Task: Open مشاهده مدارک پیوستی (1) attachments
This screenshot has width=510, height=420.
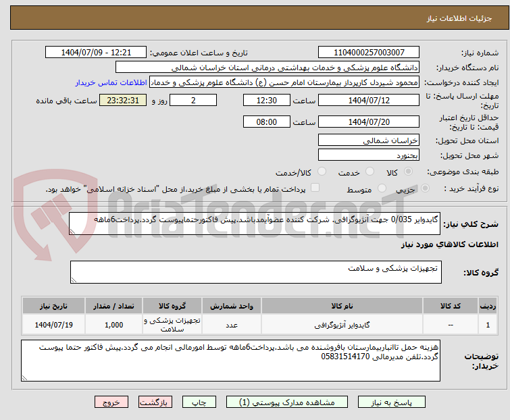Action: click(x=287, y=402)
